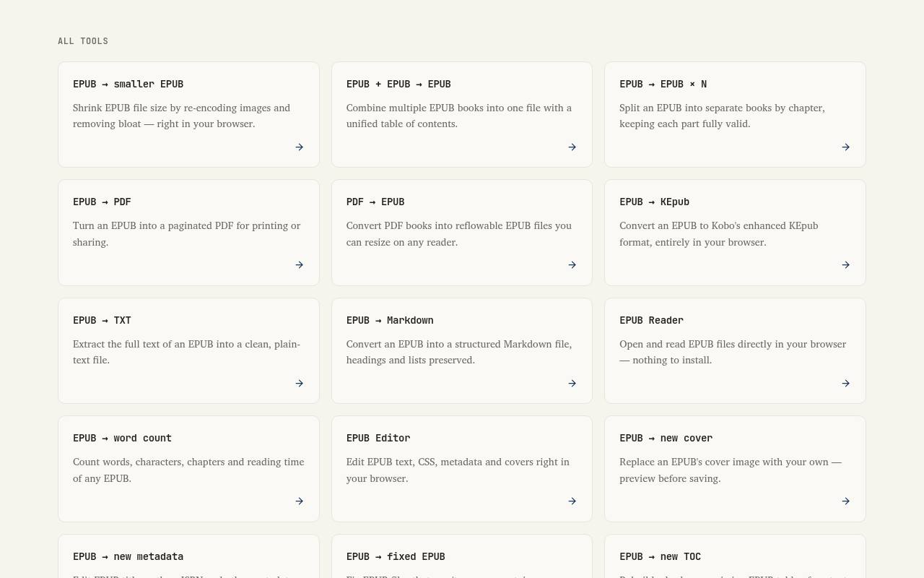
Task: Open the 'EPUB Editor' title
Action: pyautogui.click(x=378, y=438)
